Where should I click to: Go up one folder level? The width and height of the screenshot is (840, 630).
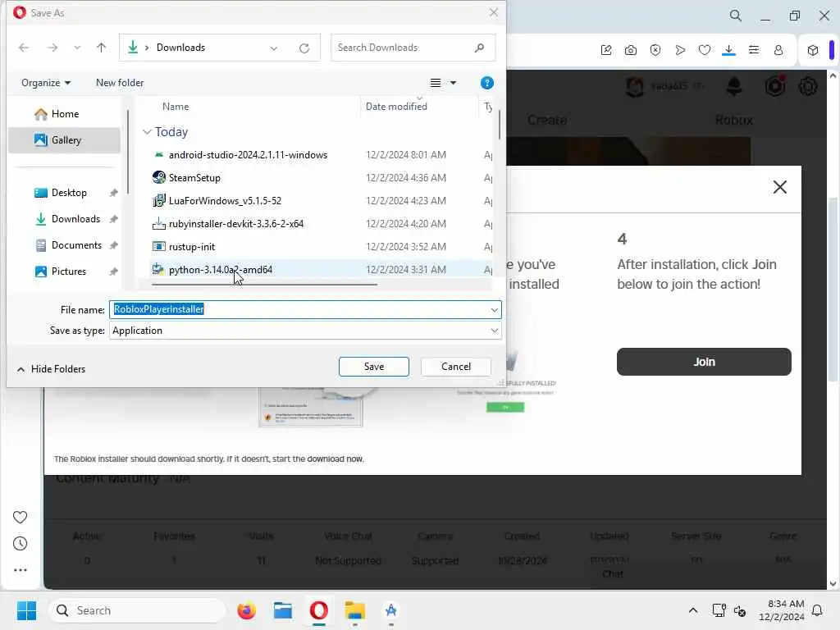click(101, 48)
